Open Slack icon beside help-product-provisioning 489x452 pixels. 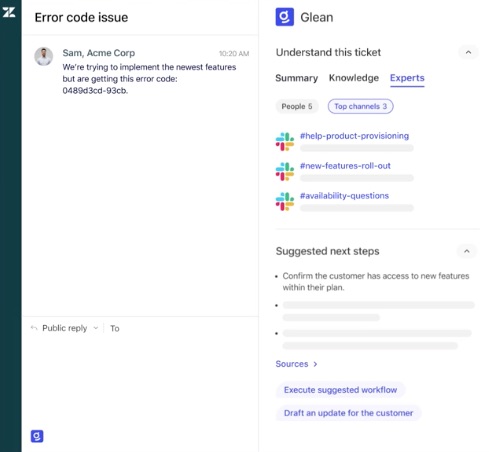[x=285, y=141]
